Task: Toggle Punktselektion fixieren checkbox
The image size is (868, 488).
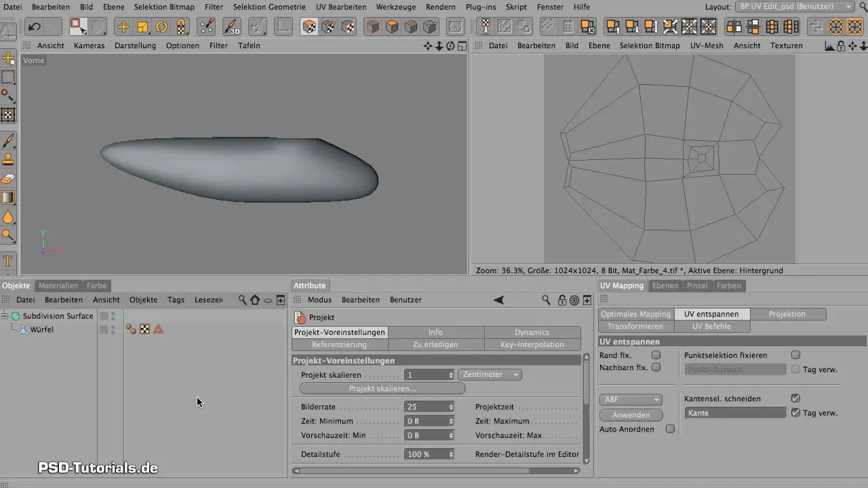Action: point(796,355)
